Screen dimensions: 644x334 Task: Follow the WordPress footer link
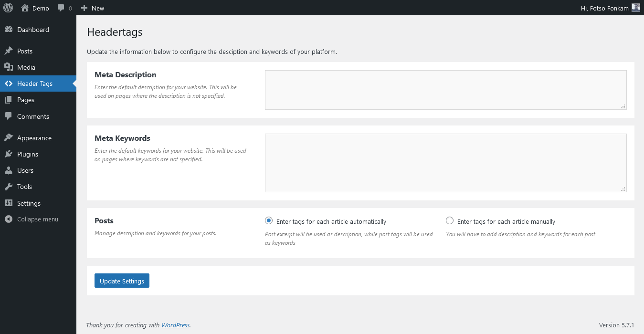click(175, 325)
